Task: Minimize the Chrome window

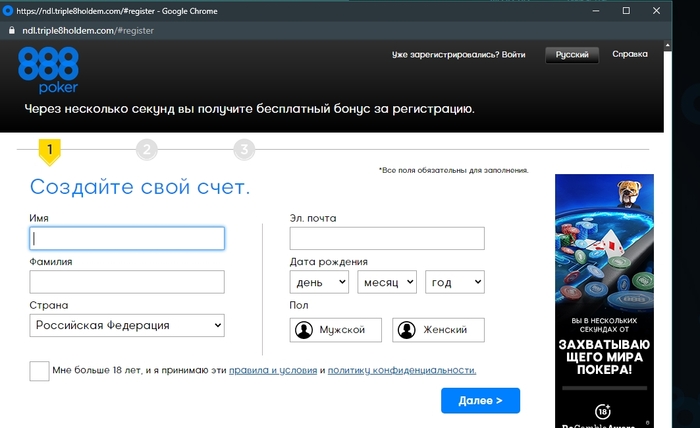Action: tap(596, 11)
